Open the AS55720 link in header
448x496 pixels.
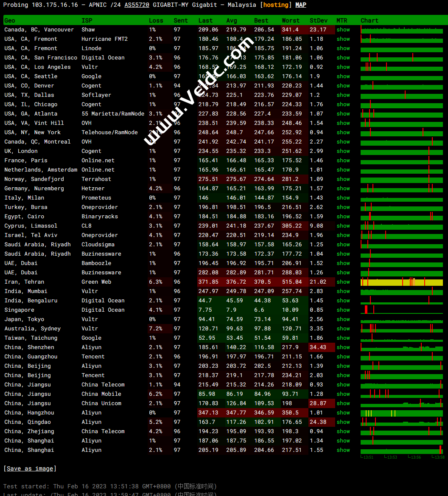[x=137, y=5]
